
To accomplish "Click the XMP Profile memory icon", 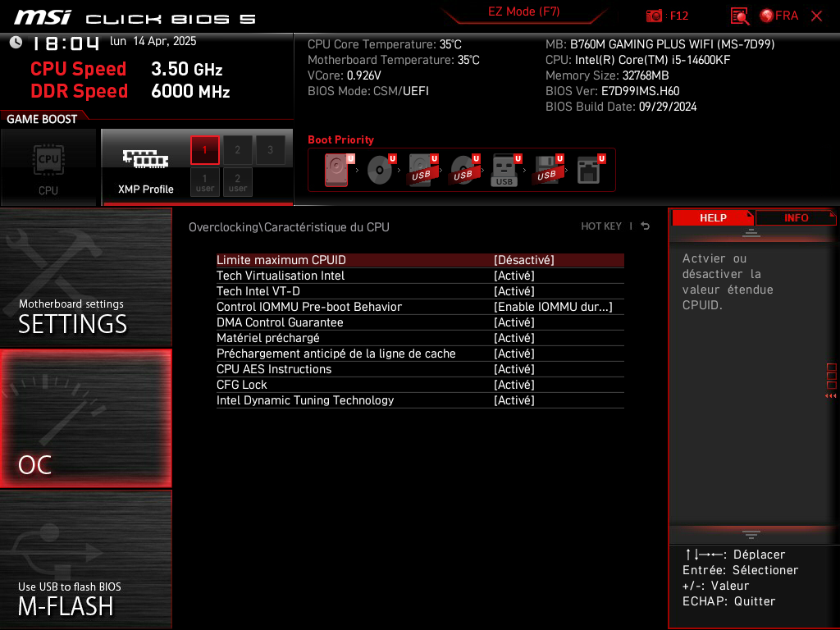I will pyautogui.click(x=145, y=158).
